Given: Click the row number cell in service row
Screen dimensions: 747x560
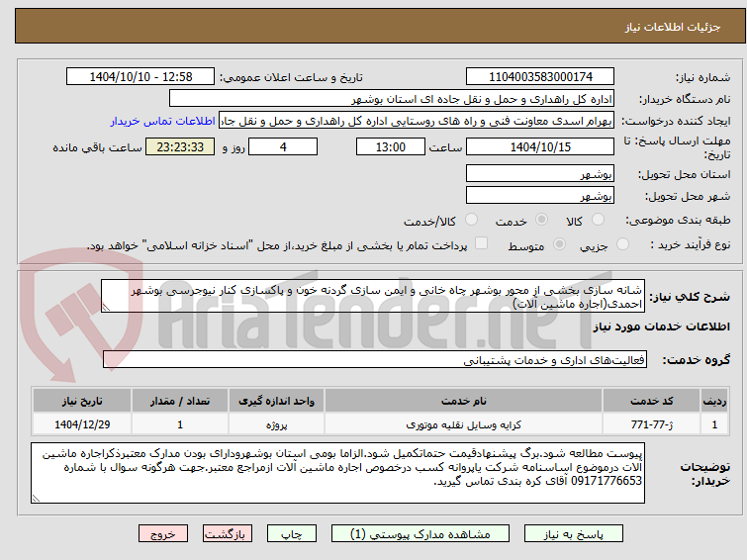Looking at the screenshot, I should (x=714, y=424).
